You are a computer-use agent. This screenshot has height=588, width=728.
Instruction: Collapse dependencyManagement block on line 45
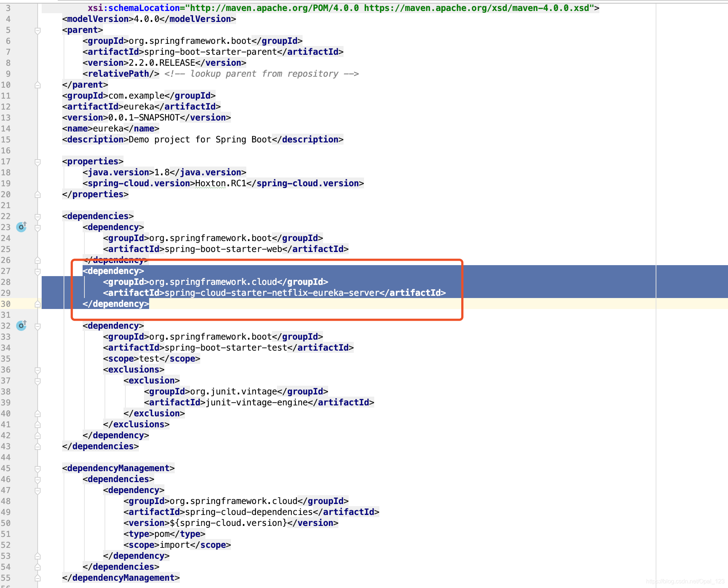[37, 469]
